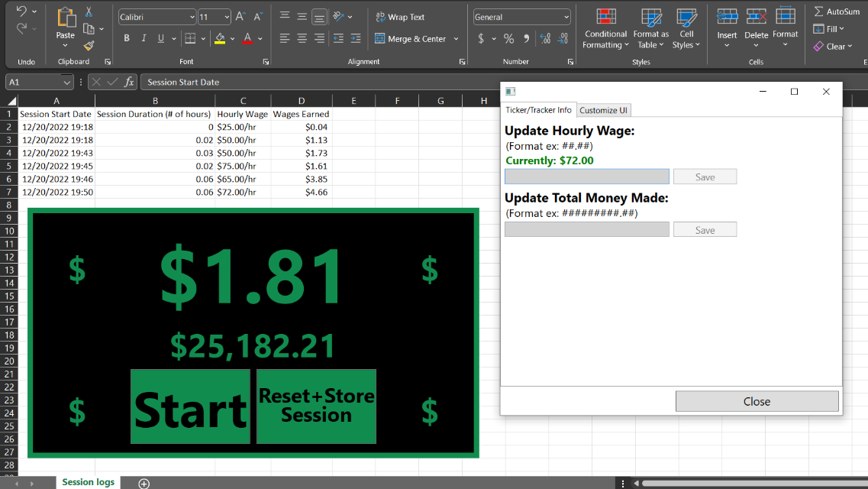
Task: Click the Delete cells icon
Action: click(x=757, y=17)
